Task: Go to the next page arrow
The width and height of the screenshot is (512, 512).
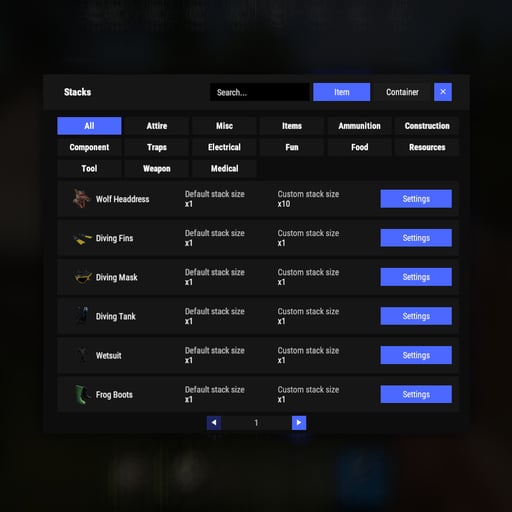Action: pyautogui.click(x=299, y=423)
